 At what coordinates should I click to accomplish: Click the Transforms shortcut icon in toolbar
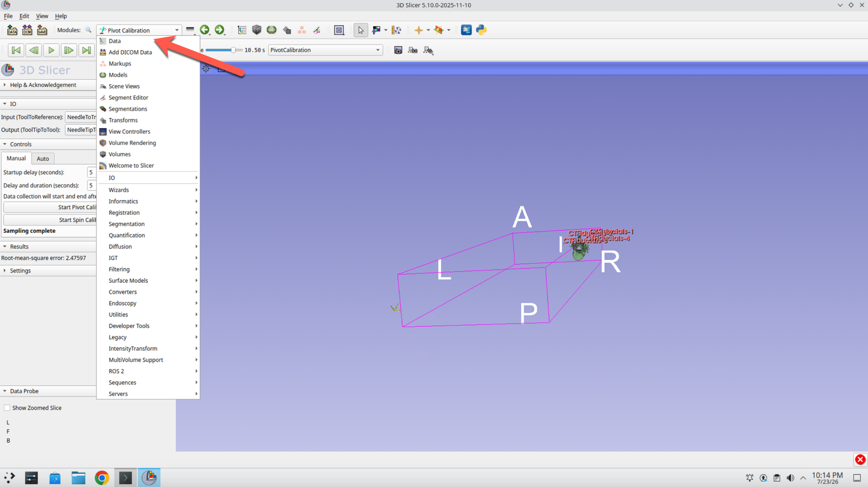(x=287, y=30)
